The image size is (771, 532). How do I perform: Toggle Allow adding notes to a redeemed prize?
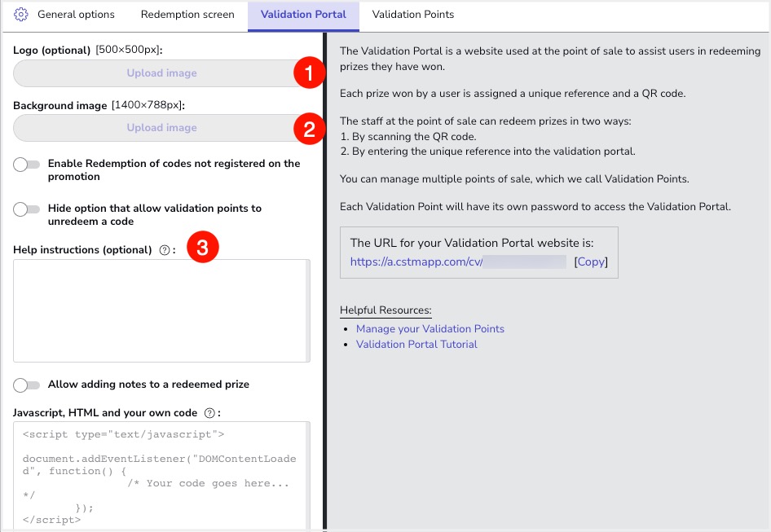click(27, 385)
